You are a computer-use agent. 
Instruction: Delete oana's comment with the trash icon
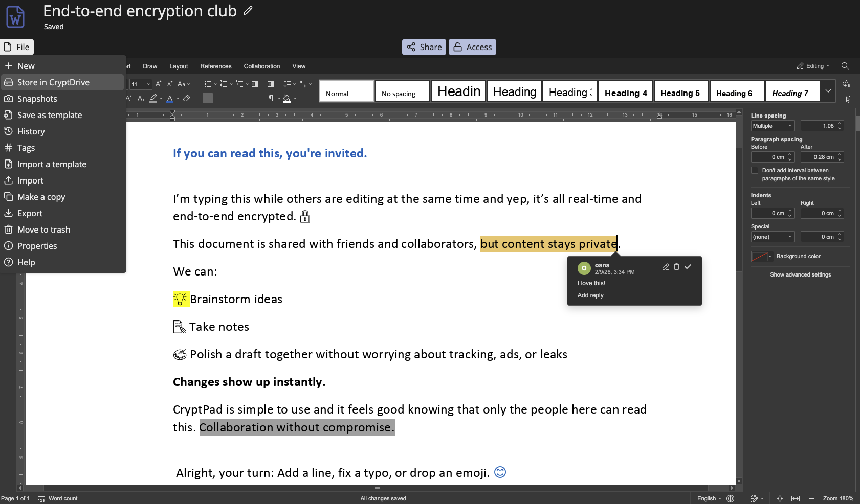pyautogui.click(x=677, y=266)
